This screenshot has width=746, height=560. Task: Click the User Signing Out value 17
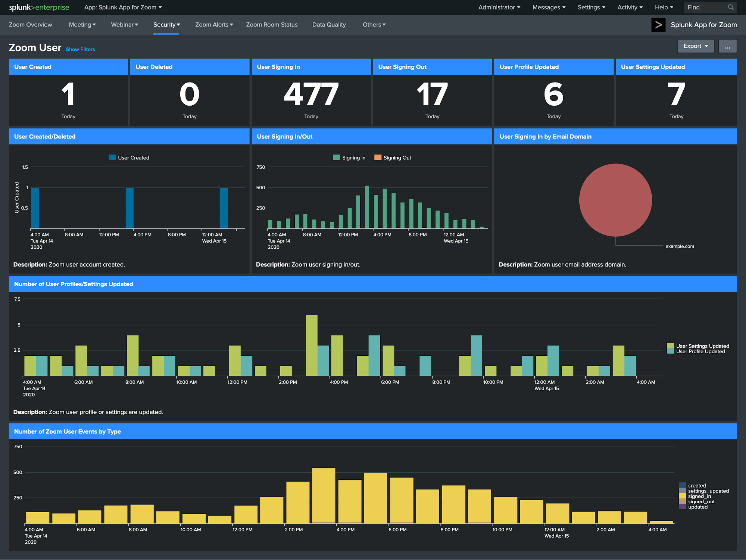point(432,94)
